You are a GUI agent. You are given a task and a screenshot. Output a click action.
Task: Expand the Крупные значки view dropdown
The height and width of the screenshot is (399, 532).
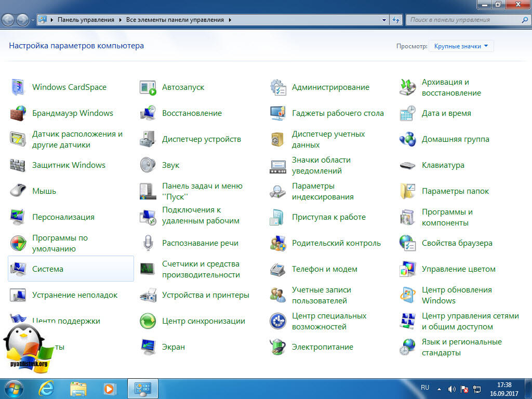(461, 46)
